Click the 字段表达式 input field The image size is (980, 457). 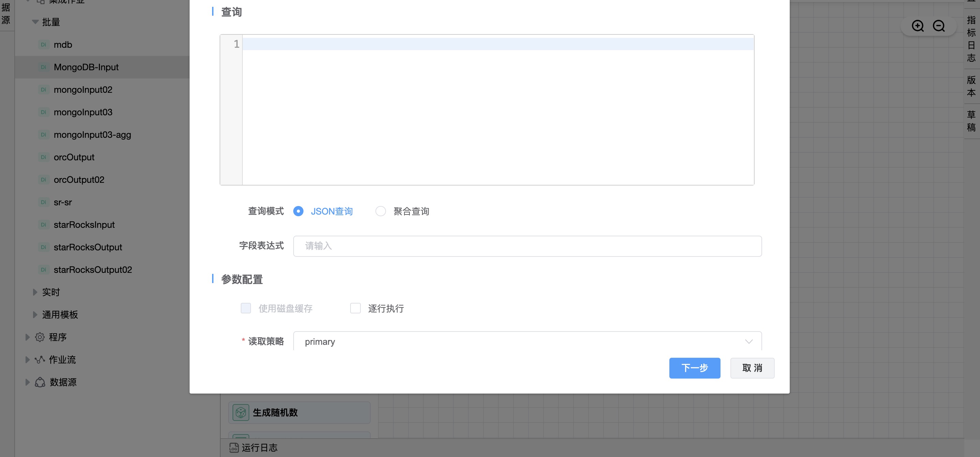[527, 246]
